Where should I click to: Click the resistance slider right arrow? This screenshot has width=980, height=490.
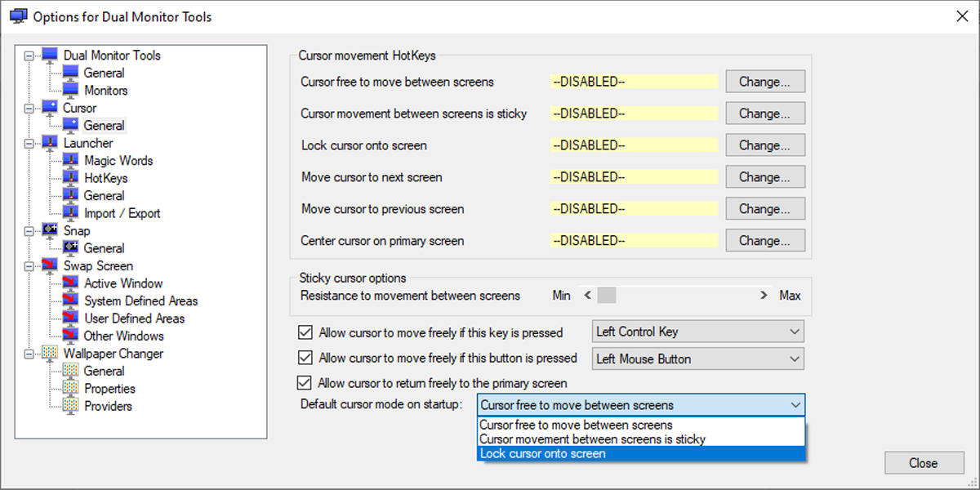point(764,295)
